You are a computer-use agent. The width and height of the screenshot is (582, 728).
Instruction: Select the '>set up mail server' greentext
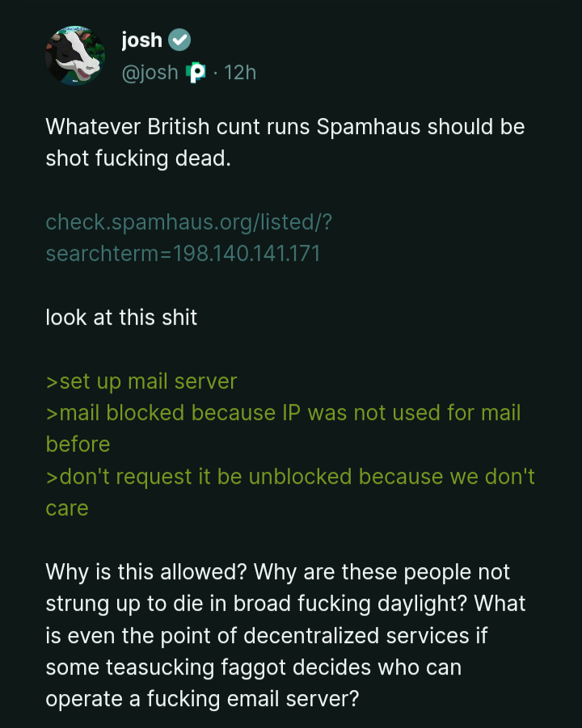pyautogui.click(x=141, y=381)
